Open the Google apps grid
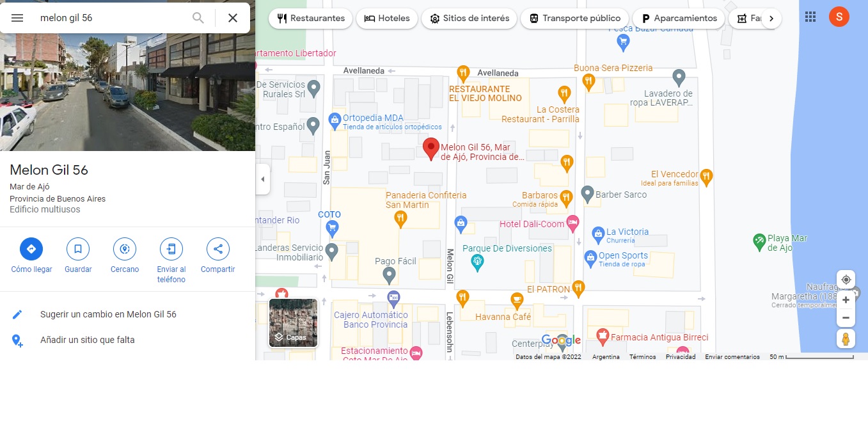The height and width of the screenshot is (439, 868). 810,17
